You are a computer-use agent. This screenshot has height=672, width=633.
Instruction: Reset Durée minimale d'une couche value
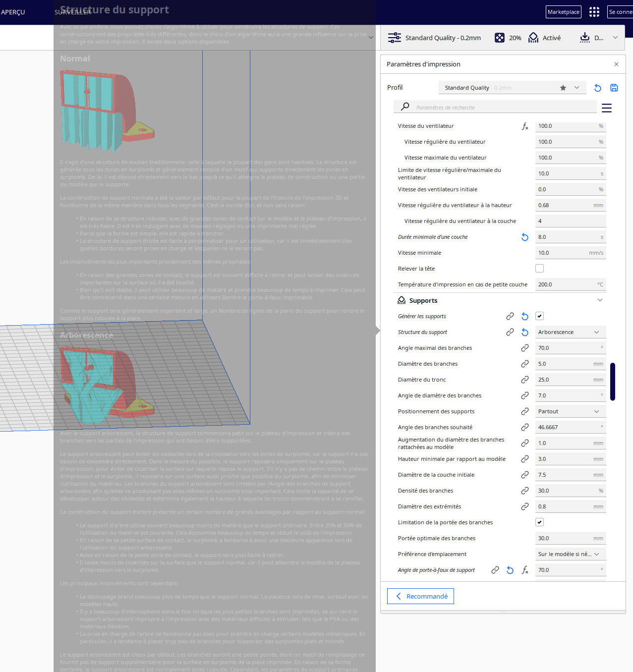525,237
